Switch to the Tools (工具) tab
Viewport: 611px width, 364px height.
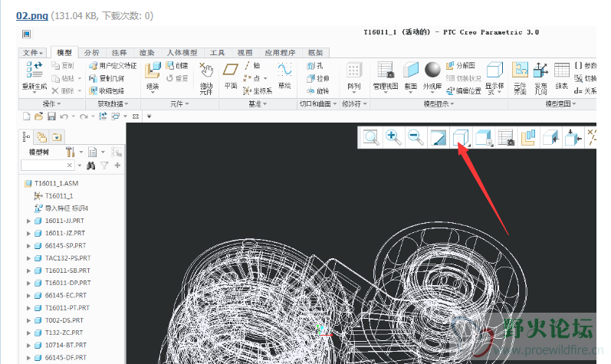[217, 53]
